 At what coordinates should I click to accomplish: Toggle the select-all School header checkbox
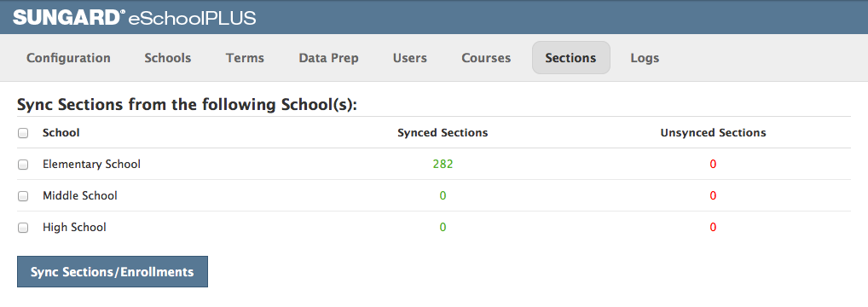(23, 133)
